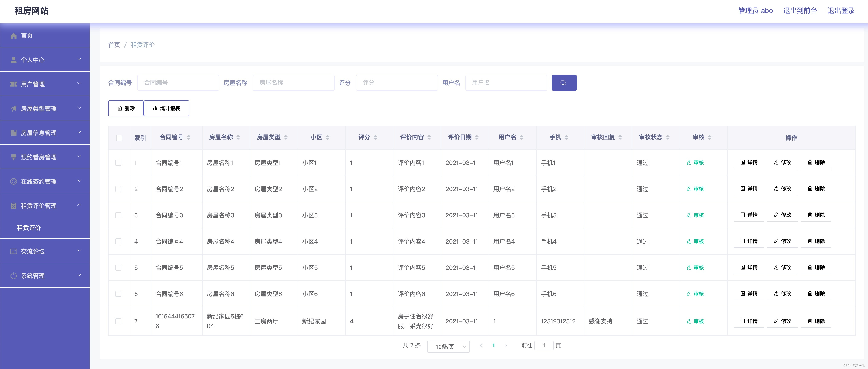Screen dimensions: 868x369
Task: Select the 租赁评价 submenu item
Action: pyautogui.click(x=45, y=228)
